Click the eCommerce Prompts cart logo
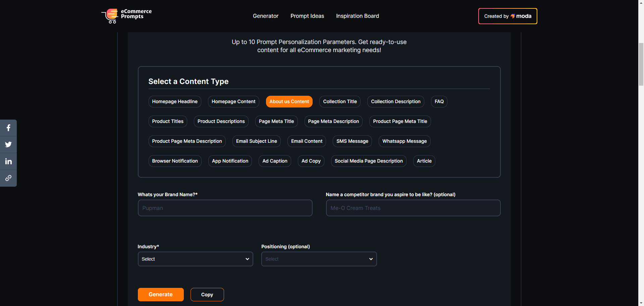This screenshot has height=306, width=644. click(x=126, y=16)
